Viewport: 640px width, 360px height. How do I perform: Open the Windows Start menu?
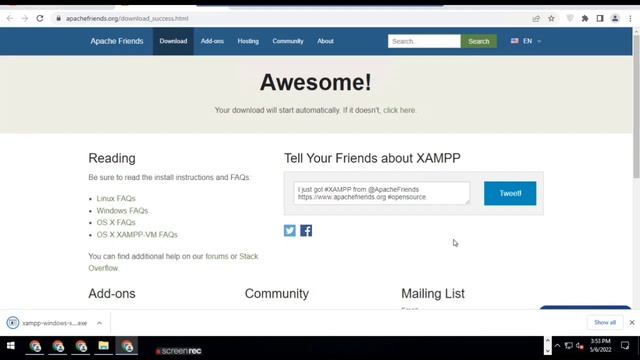(x=11, y=346)
